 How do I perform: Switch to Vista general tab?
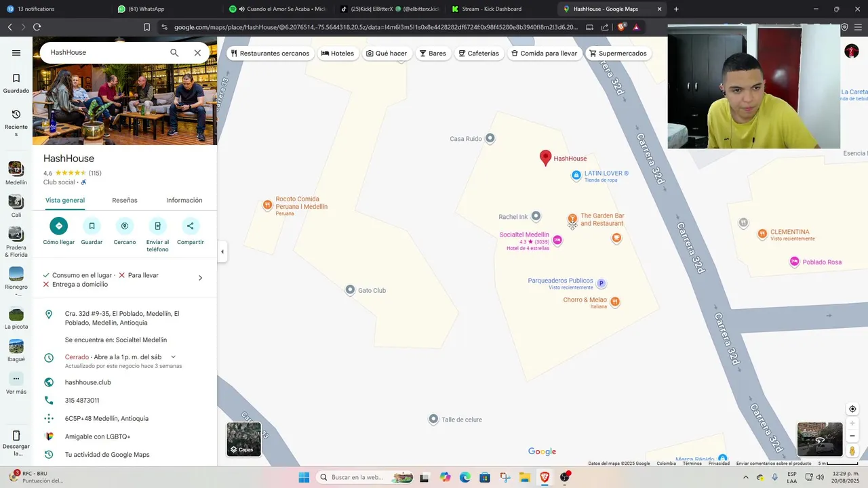tap(65, 200)
